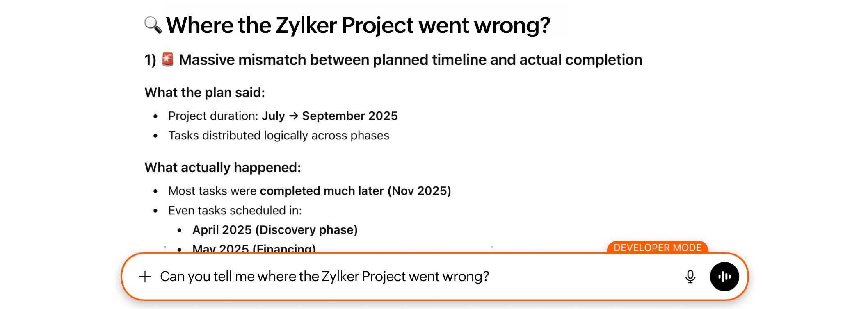This screenshot has width=868, height=309.
Task: Click the bold 'July → September 2025' text
Action: (x=329, y=116)
